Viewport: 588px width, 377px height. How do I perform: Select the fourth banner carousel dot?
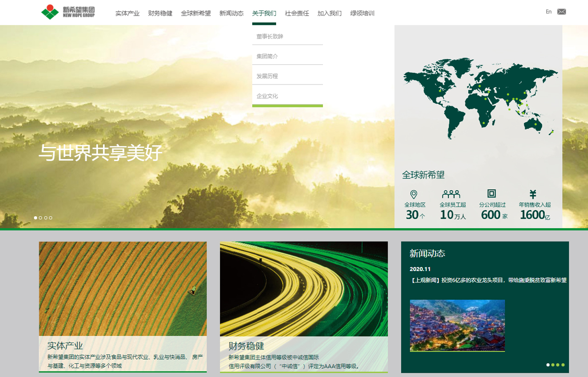point(51,218)
